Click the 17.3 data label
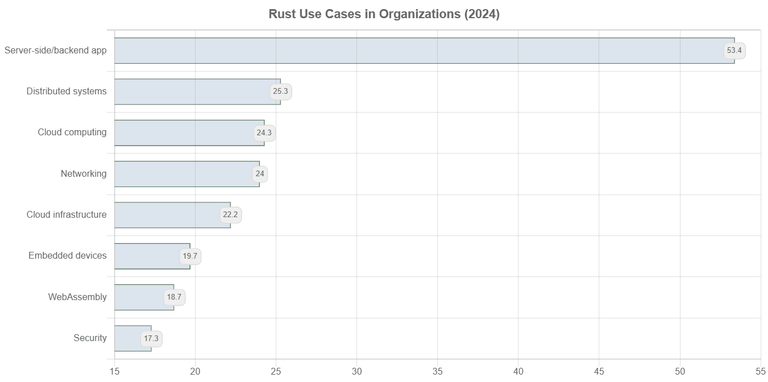The image size is (768, 382). 151,338
